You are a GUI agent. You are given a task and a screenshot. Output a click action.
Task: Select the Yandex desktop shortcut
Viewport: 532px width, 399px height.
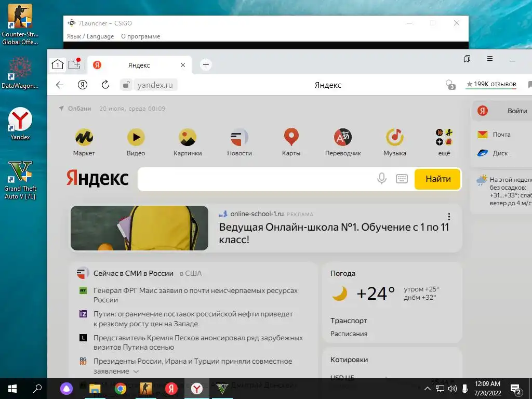coord(20,124)
